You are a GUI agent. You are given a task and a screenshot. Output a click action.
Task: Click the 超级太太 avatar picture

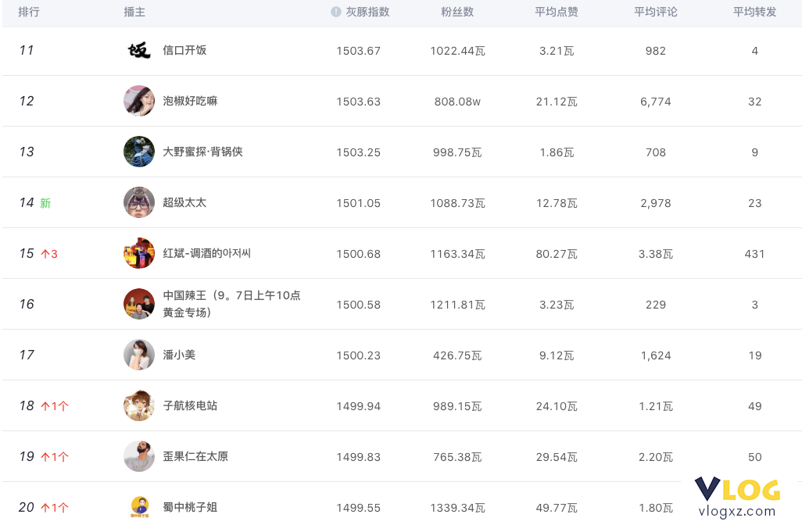coord(139,202)
